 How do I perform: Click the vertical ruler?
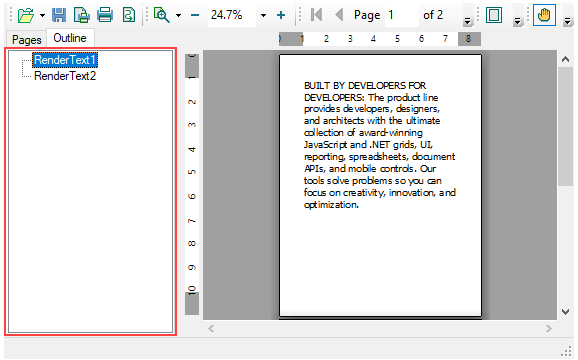(x=192, y=184)
